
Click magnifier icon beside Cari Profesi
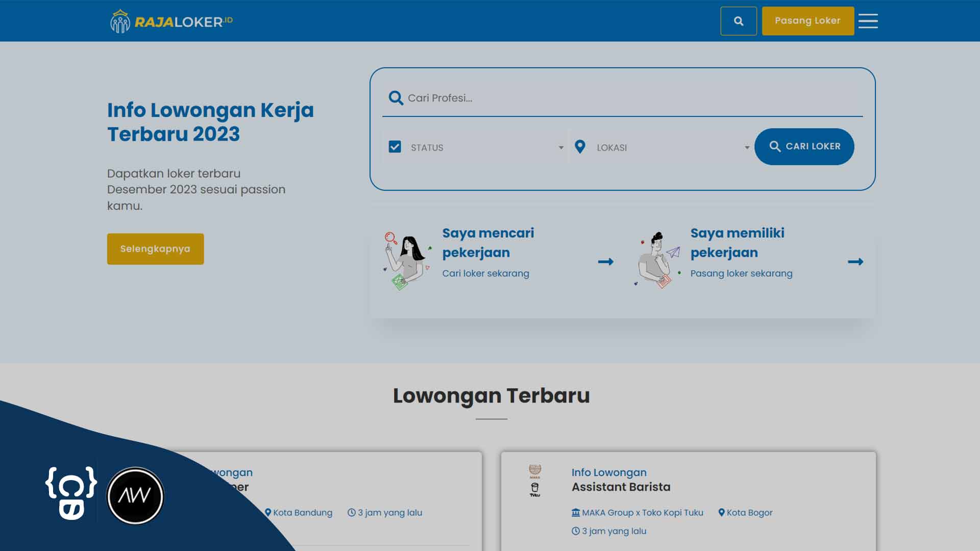396,98
